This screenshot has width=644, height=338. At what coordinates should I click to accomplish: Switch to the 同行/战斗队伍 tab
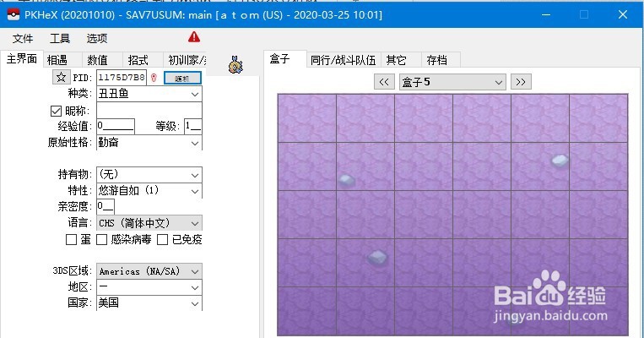coord(343,60)
